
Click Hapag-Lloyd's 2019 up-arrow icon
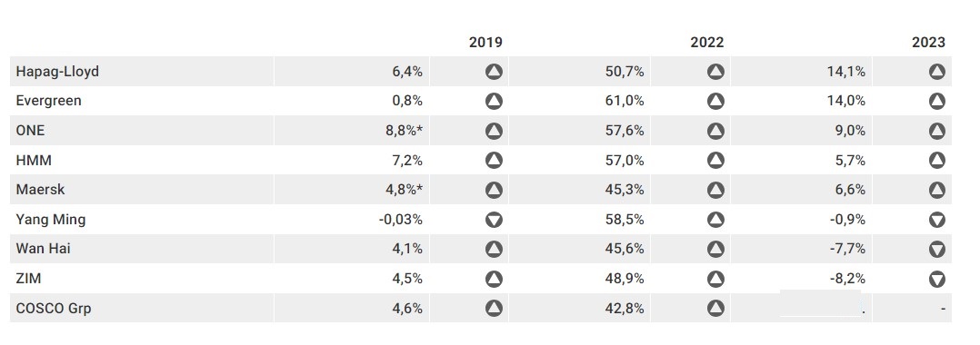tap(494, 72)
